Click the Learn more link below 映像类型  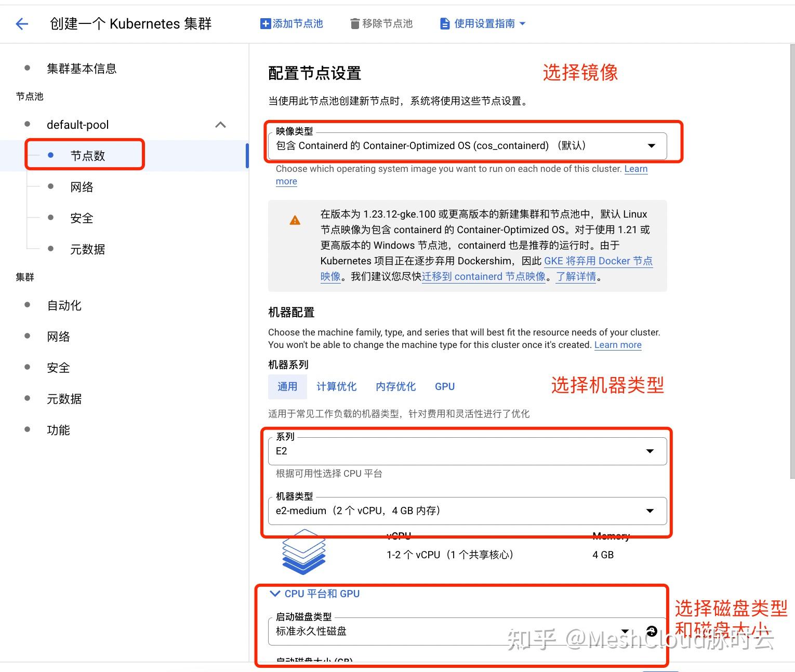(635, 169)
